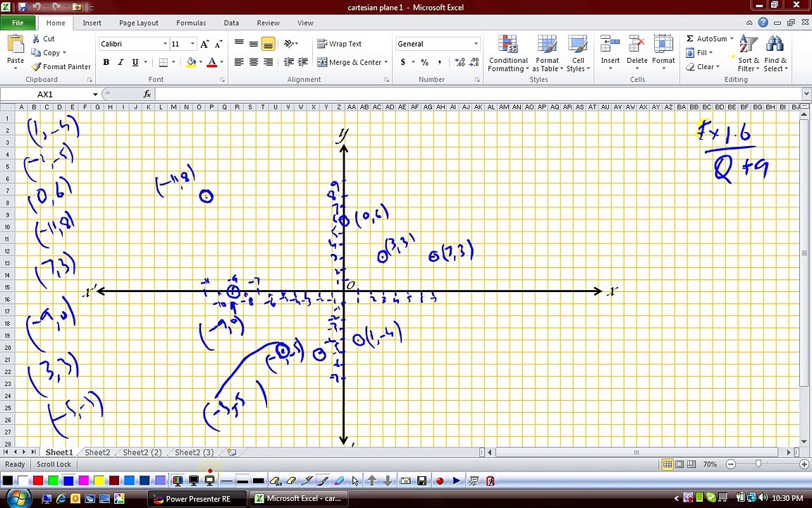The height and width of the screenshot is (508, 812).
Task: Toggle Italic formatting
Action: pos(121,62)
